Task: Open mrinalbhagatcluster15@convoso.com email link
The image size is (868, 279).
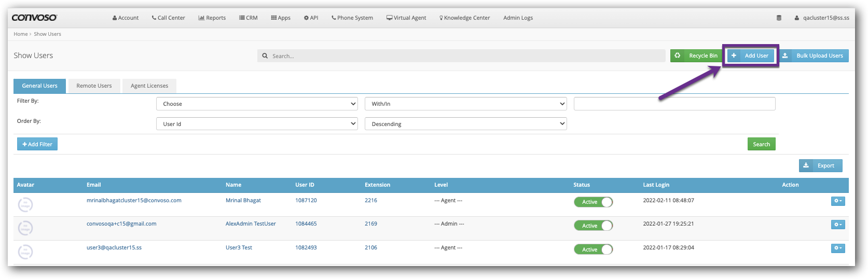Action: tap(134, 200)
